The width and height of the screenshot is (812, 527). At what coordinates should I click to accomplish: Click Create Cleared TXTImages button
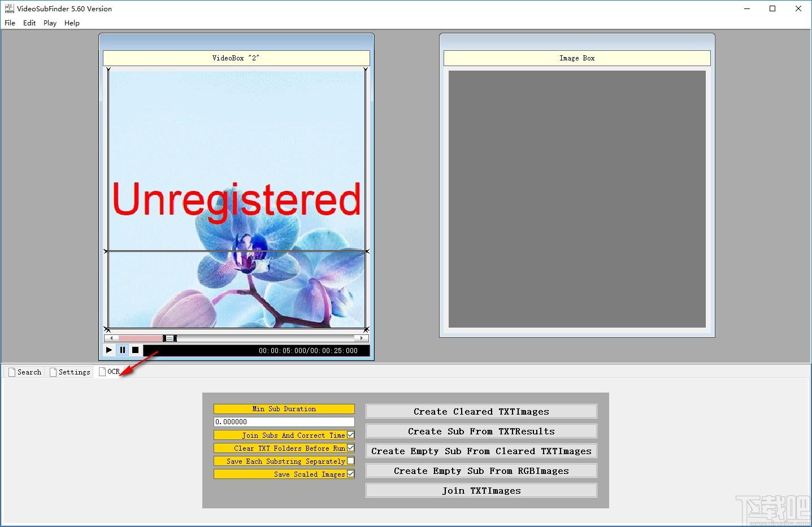tap(481, 411)
